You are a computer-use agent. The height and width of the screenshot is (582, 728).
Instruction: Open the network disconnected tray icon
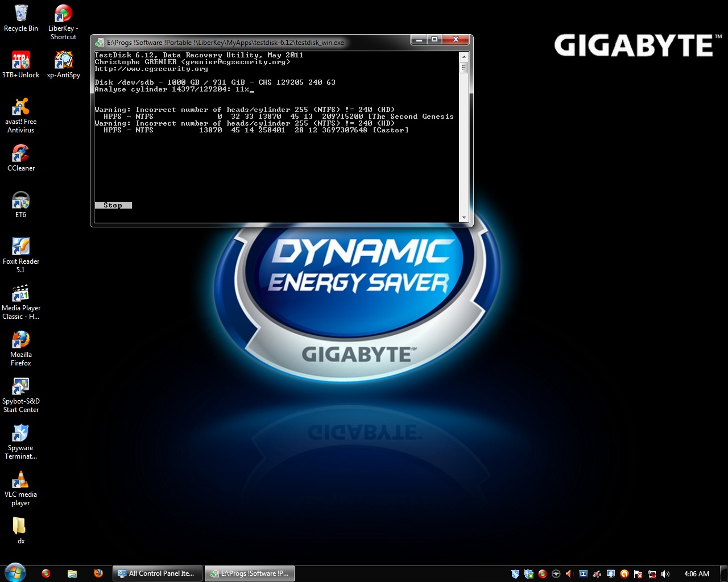click(652, 574)
